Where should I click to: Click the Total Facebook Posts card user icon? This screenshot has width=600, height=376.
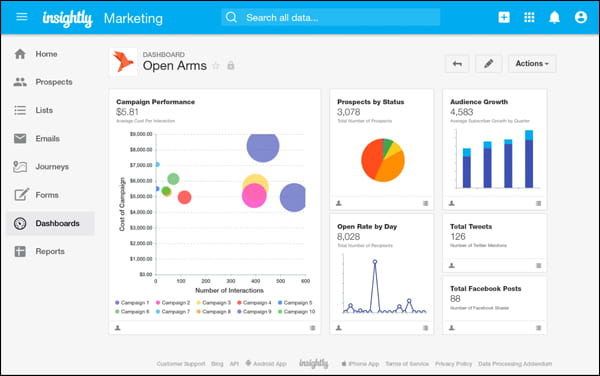pyautogui.click(x=452, y=328)
